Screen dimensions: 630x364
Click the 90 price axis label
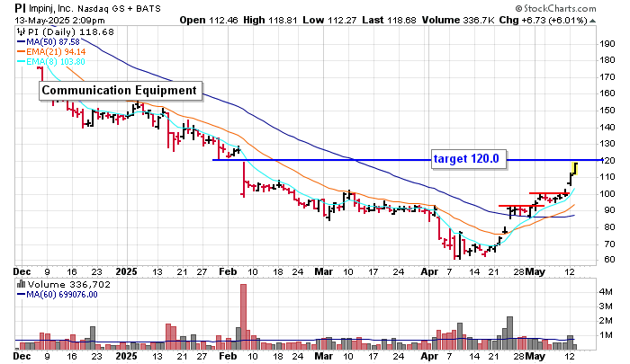pos(609,210)
